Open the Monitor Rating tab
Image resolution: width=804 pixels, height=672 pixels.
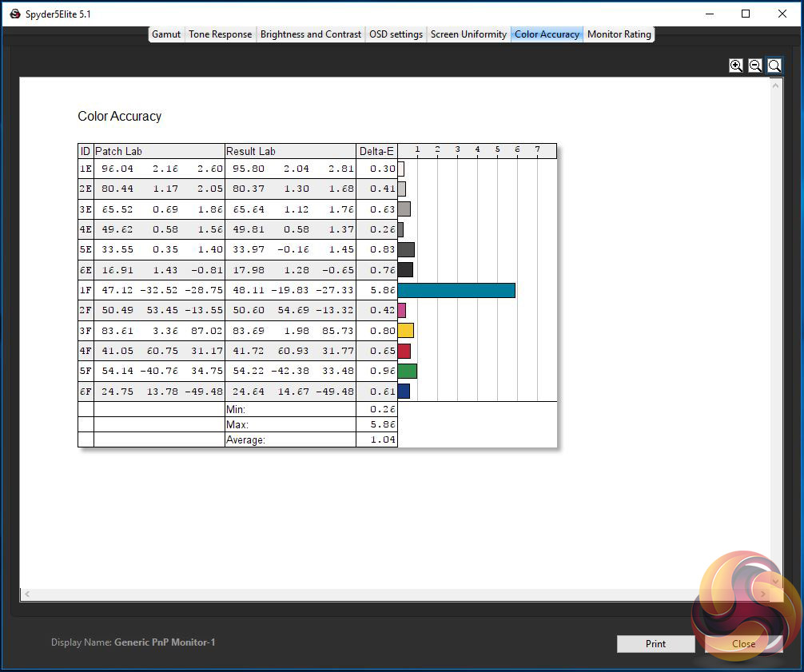pos(619,34)
